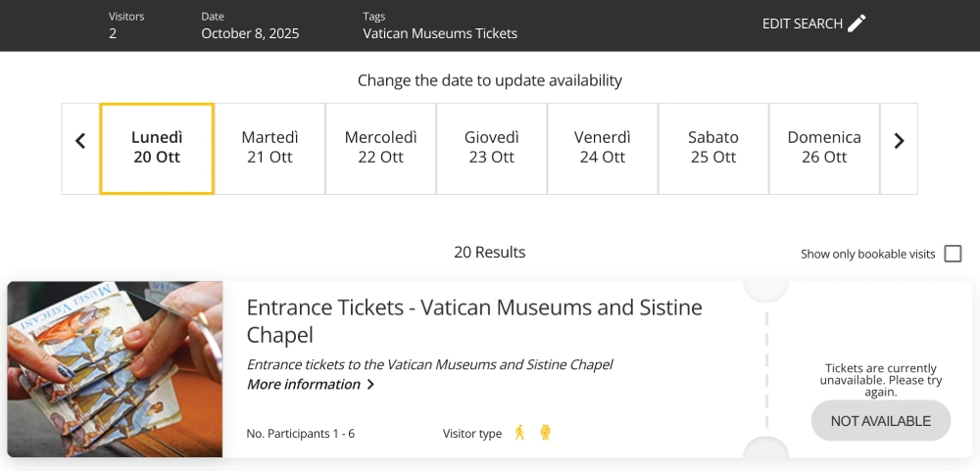The width and height of the screenshot is (980, 471).
Task: Click the Visitor type label
Action: 472,434
